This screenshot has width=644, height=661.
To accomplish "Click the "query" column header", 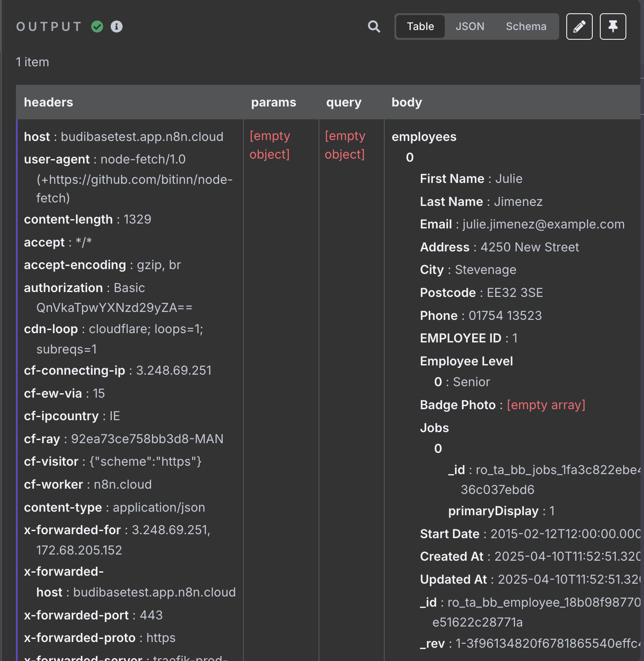I will [344, 103].
